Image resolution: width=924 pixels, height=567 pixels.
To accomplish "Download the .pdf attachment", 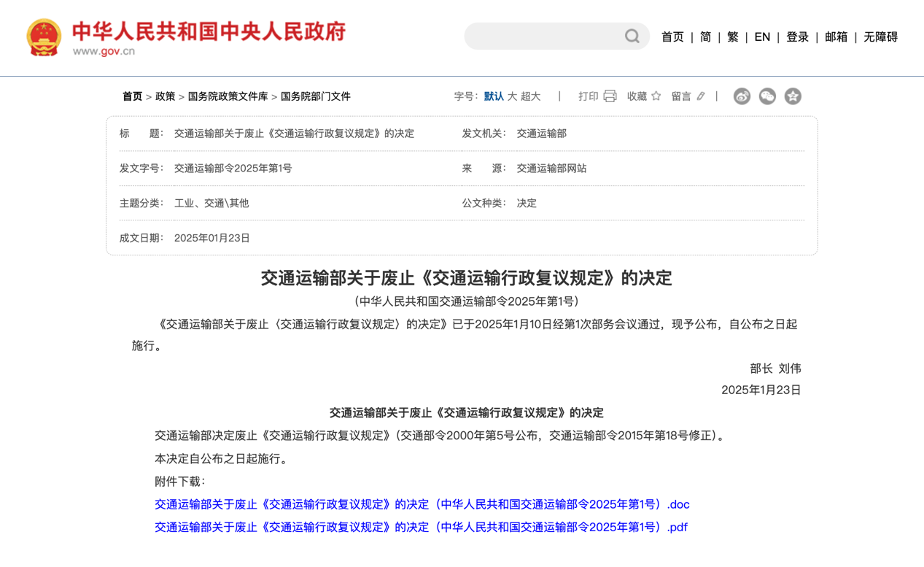I will point(421,527).
